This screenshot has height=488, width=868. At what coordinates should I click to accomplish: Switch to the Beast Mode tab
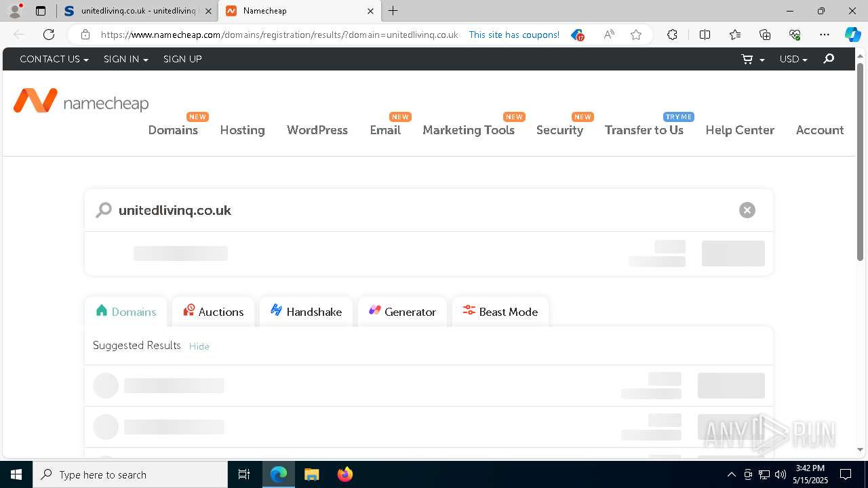coord(500,312)
